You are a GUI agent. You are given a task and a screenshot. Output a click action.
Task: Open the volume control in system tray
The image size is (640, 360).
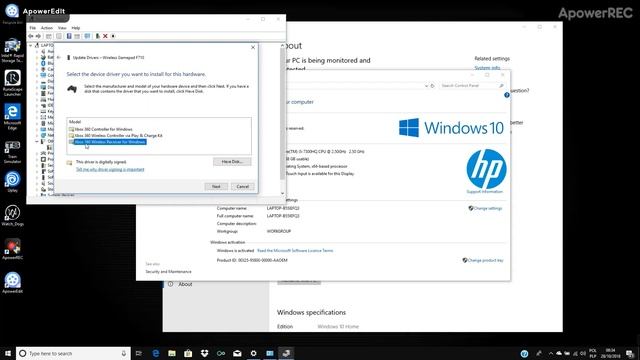click(x=583, y=353)
